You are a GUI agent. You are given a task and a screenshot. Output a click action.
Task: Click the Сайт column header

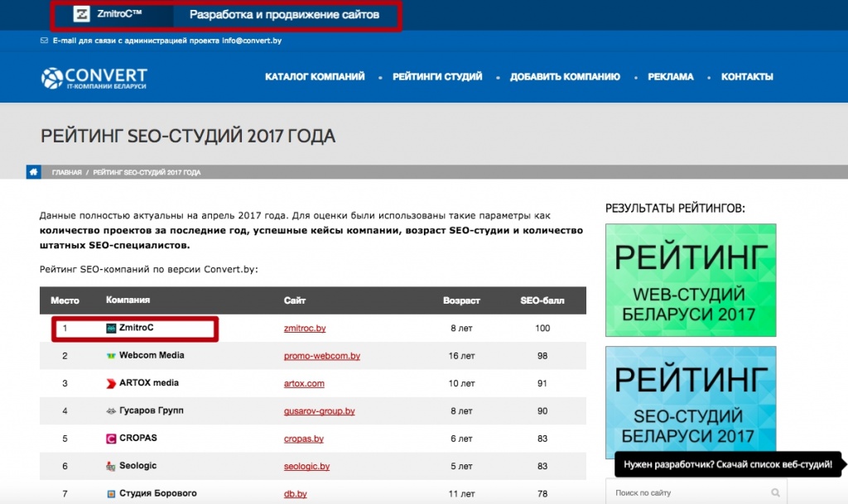coord(295,300)
